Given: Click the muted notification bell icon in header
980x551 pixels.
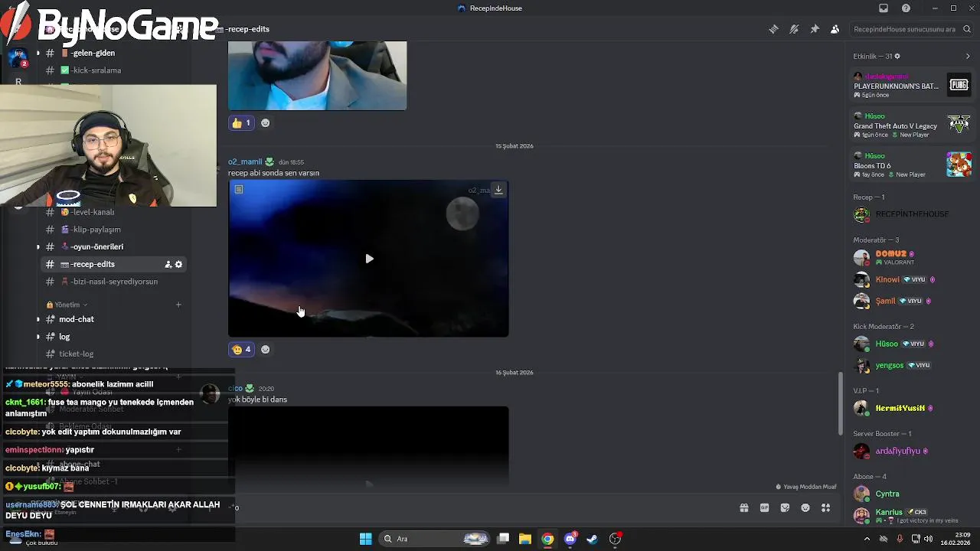Looking at the screenshot, I should pos(794,29).
